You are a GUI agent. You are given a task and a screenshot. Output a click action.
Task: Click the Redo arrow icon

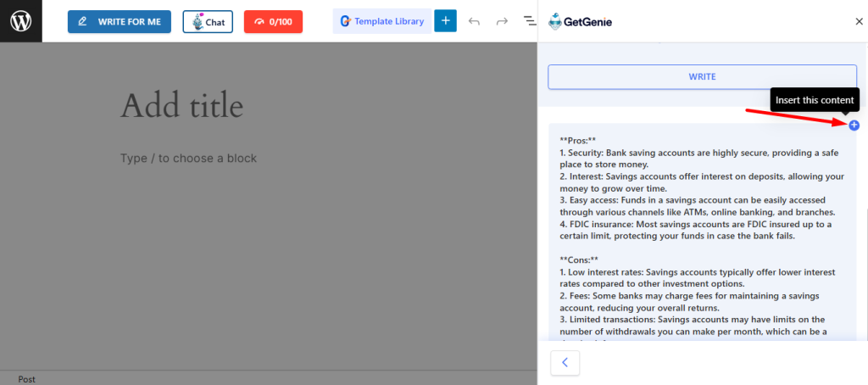click(502, 21)
